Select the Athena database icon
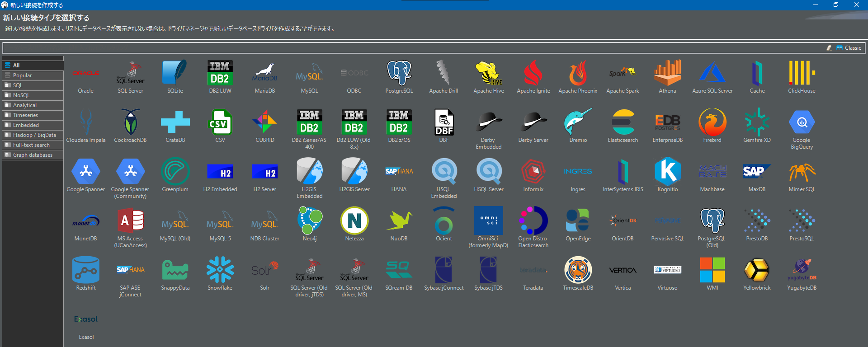 tap(667, 73)
